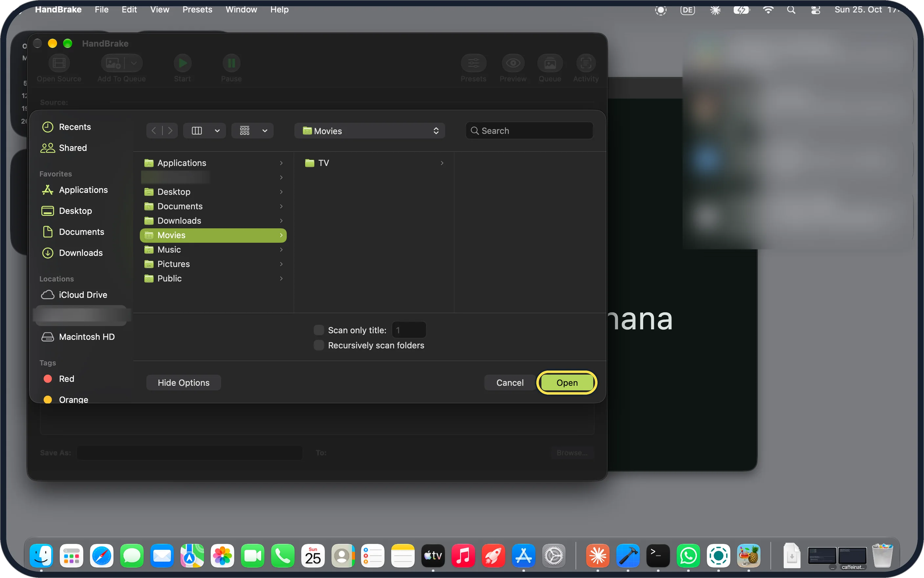924x578 pixels.
Task: Click the Scan only title number field
Action: (409, 330)
